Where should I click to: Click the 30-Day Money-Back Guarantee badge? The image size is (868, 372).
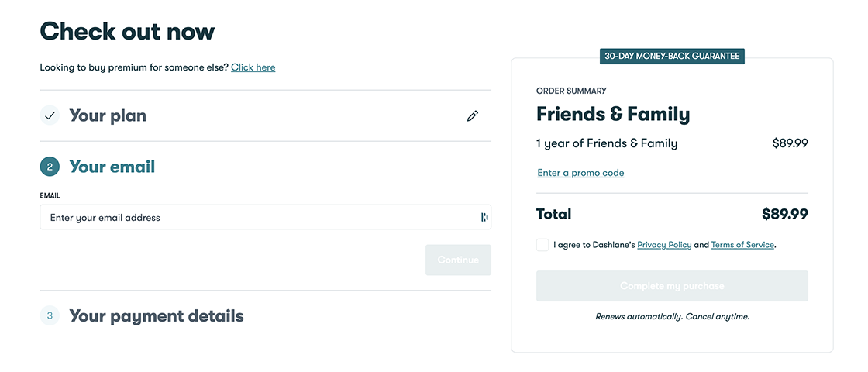[672, 57]
